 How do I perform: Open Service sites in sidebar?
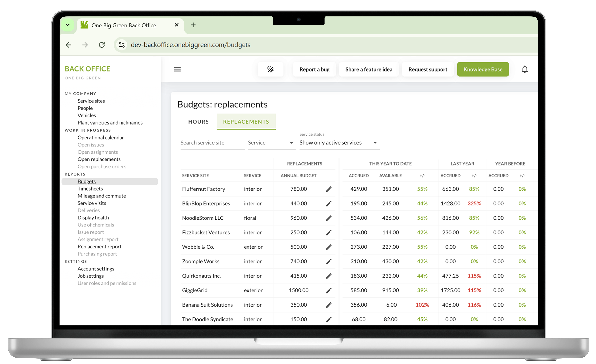pos(91,101)
